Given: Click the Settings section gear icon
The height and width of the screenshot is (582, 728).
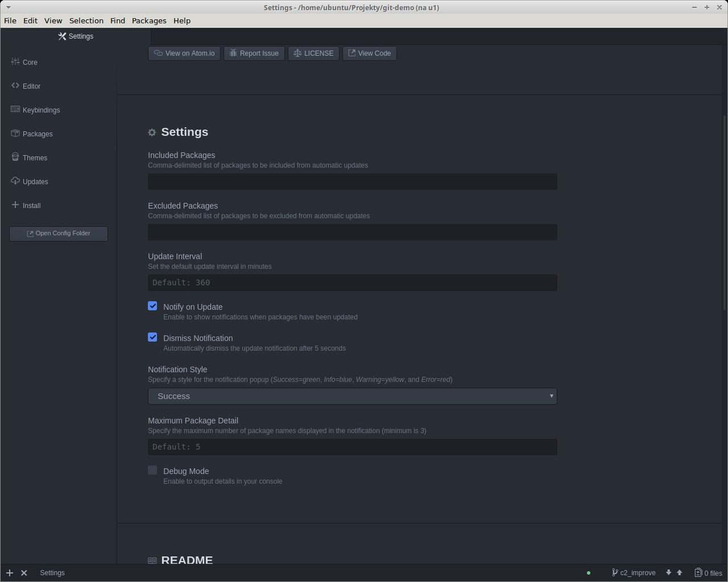Looking at the screenshot, I should (x=152, y=132).
